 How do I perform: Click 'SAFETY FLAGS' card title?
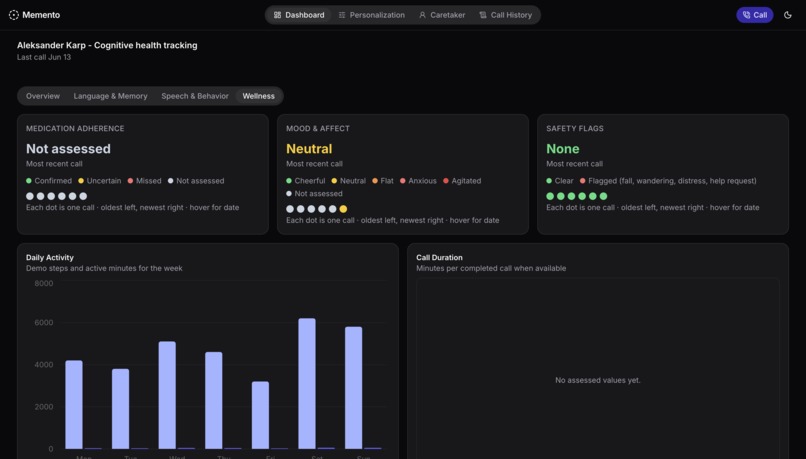point(575,128)
